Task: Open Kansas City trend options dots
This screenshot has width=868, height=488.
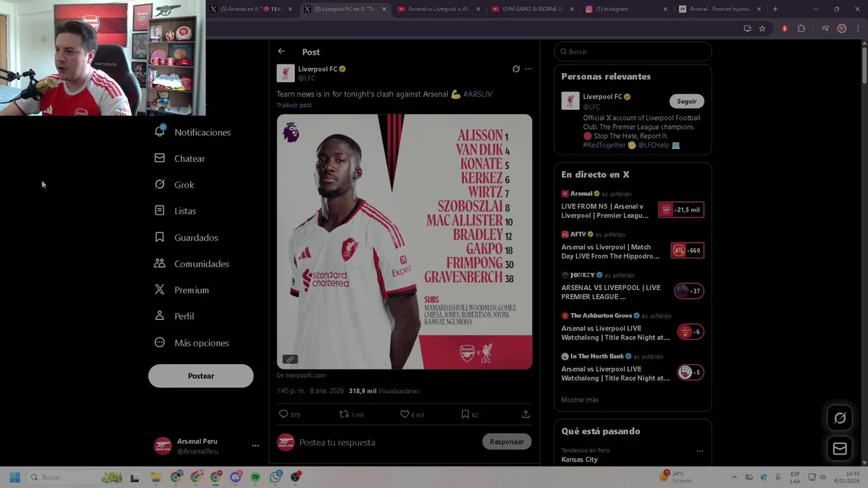Action: [x=700, y=451]
